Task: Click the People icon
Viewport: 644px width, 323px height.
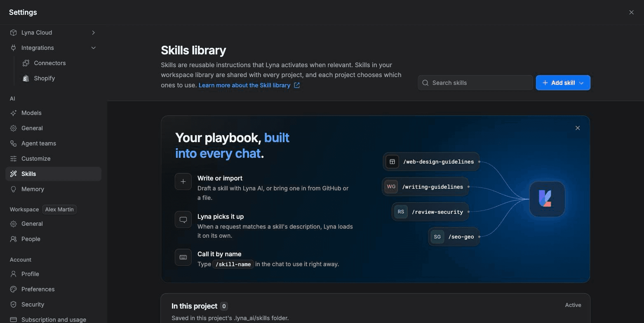Action: (x=14, y=239)
